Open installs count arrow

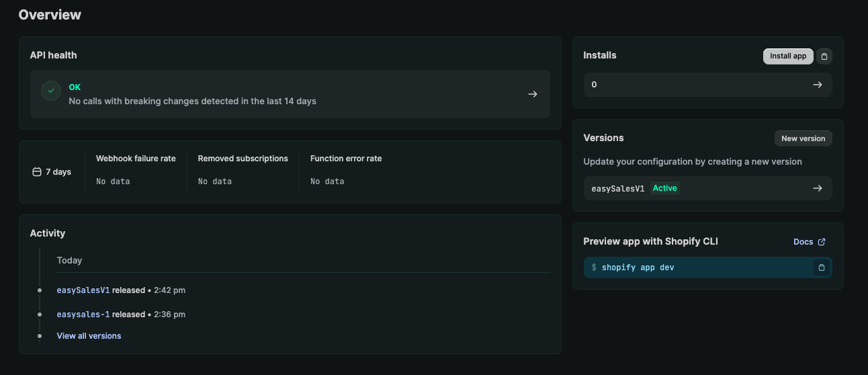[x=818, y=85]
